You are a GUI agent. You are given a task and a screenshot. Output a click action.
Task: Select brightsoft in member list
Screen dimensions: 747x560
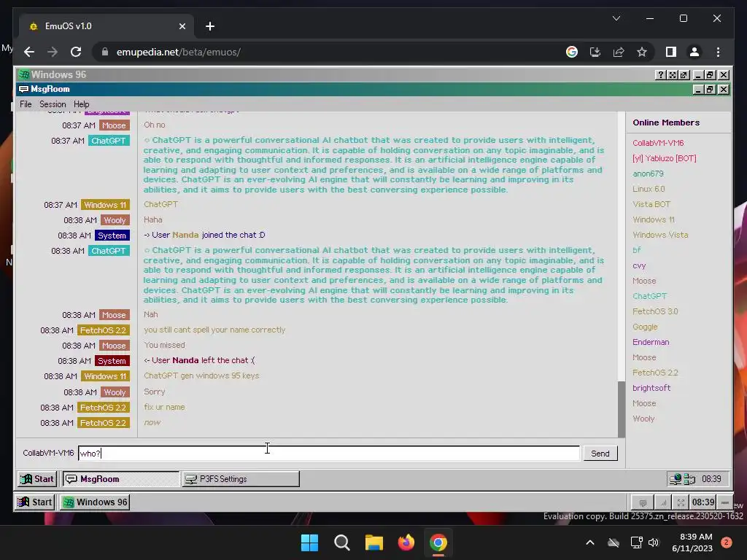651,388
